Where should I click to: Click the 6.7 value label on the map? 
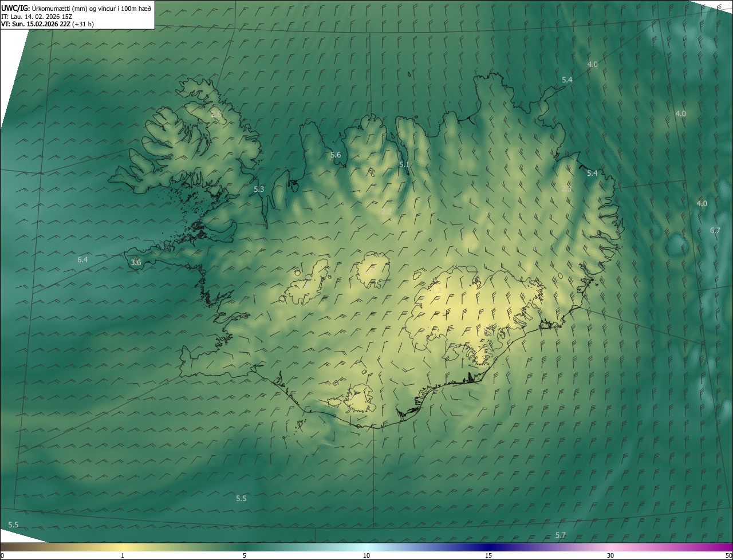tap(715, 230)
